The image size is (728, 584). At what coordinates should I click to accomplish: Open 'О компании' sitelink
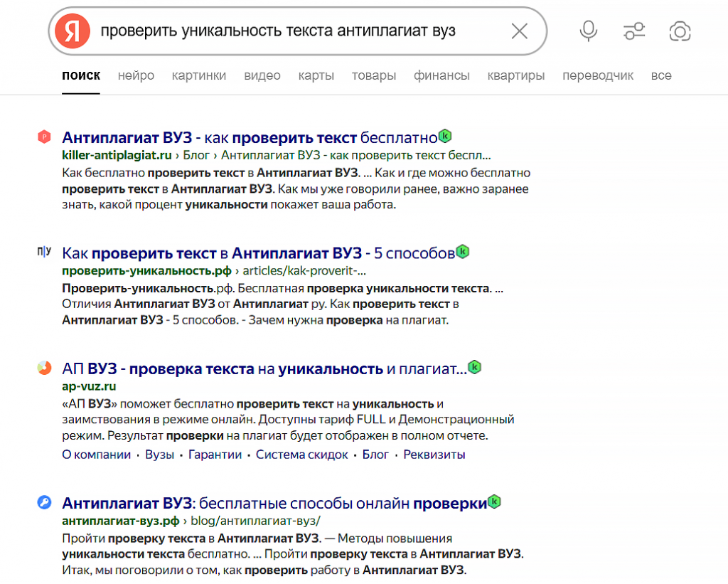[x=97, y=455]
